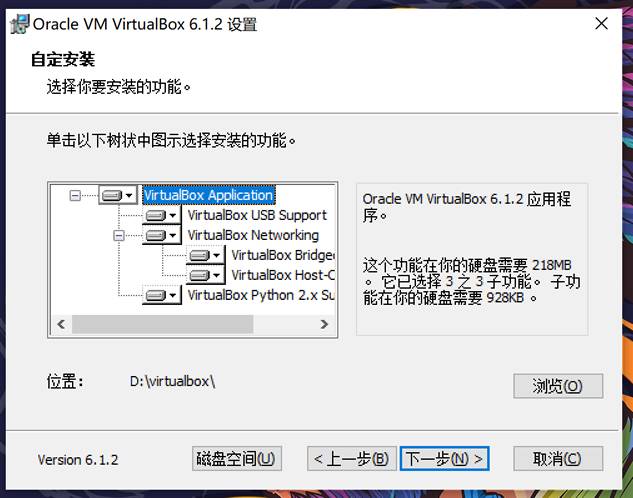633x498 pixels.
Task: Click the feature tree left scroll arrow
Action: pyautogui.click(x=61, y=324)
